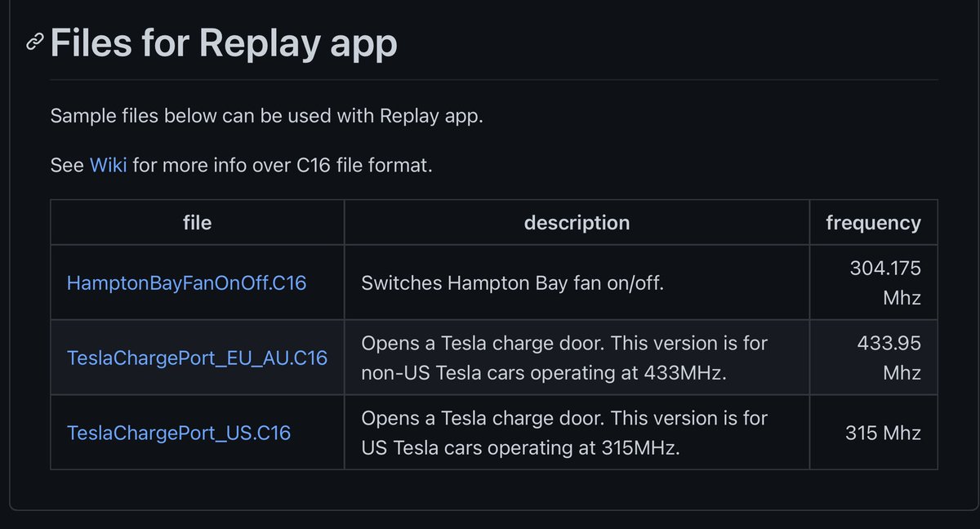980x529 pixels.
Task: Open TeslaChargePort_US.C16 file link
Action: [x=179, y=432]
